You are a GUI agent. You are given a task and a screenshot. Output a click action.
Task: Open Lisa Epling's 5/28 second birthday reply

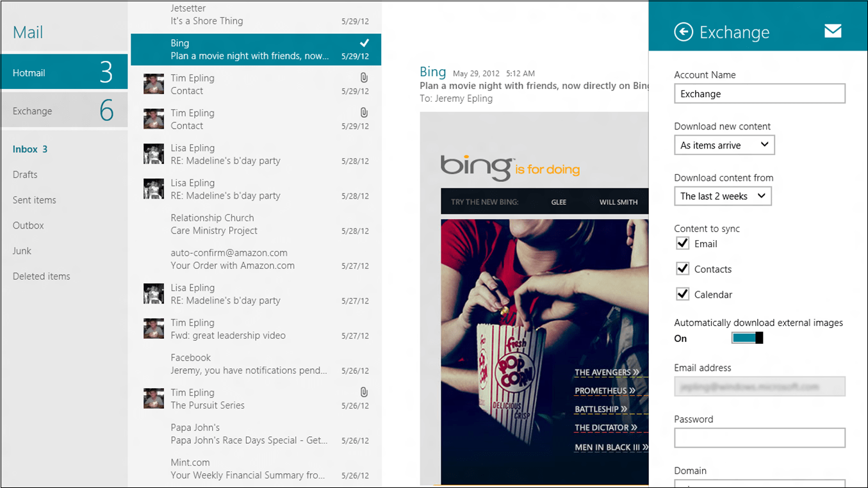(x=256, y=189)
